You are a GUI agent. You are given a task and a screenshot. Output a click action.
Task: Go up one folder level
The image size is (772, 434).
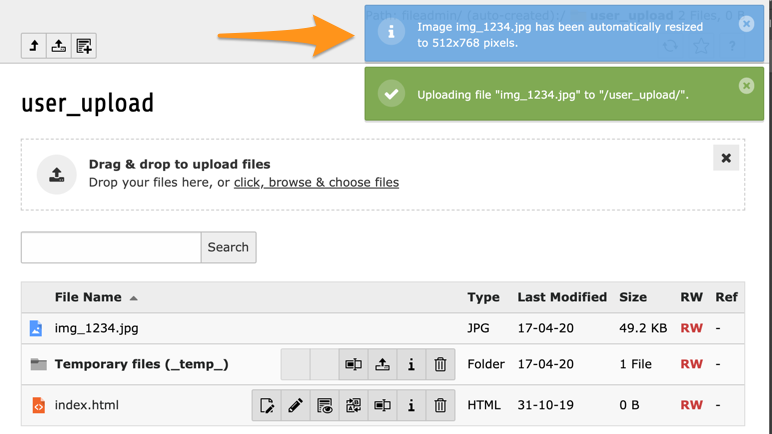pyautogui.click(x=34, y=46)
